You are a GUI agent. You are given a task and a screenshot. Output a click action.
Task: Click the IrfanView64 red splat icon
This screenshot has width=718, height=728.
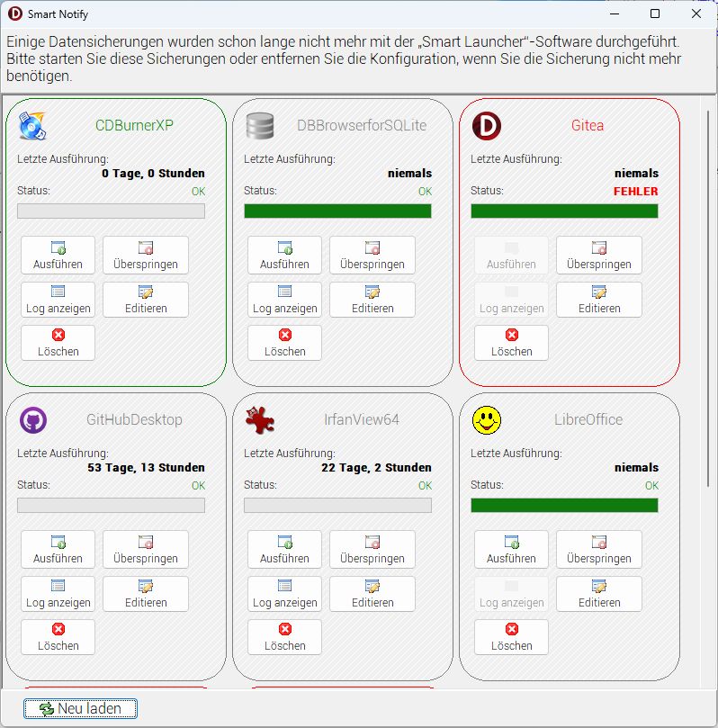[x=259, y=419]
